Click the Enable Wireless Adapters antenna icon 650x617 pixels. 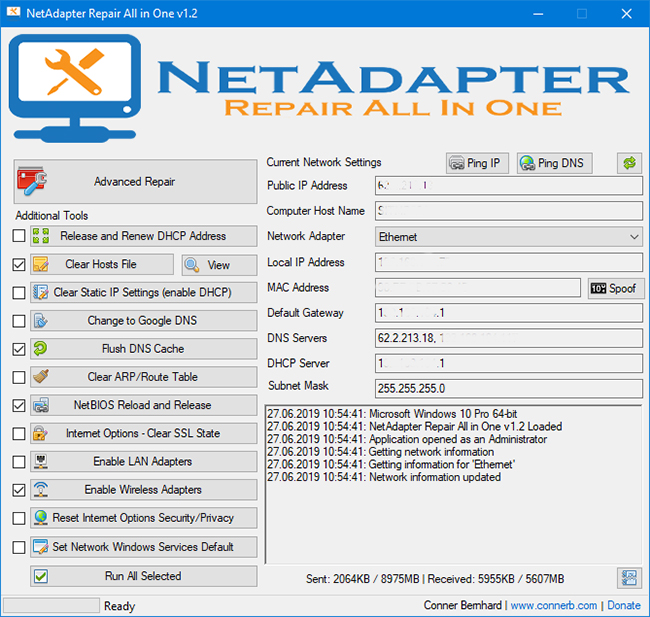pos(41,489)
